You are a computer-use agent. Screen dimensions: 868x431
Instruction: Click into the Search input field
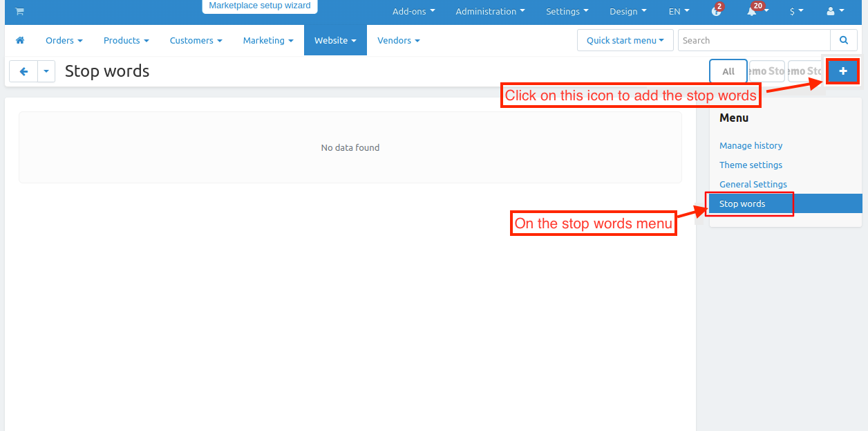click(x=753, y=40)
